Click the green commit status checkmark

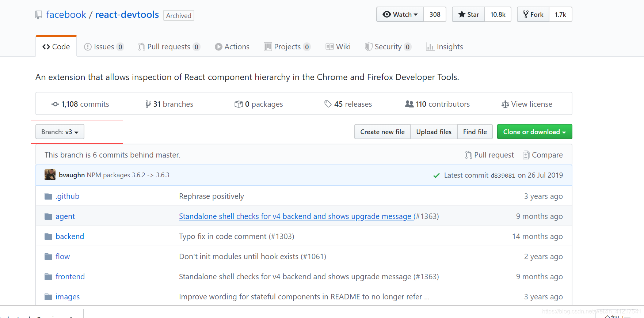click(x=436, y=175)
